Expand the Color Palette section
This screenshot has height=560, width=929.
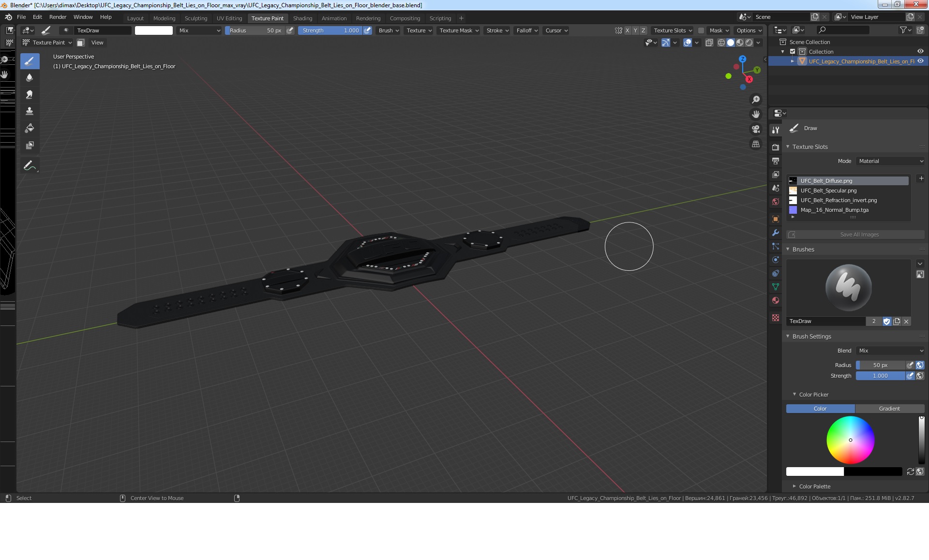tap(794, 486)
